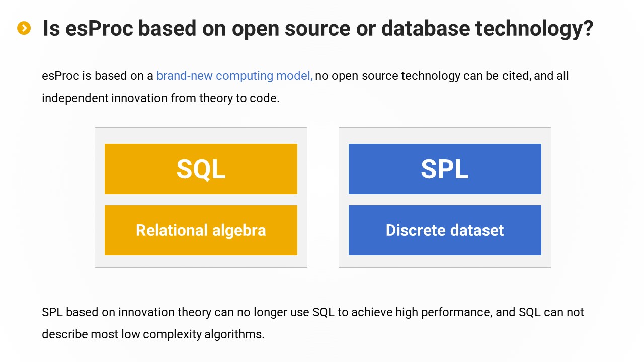Click the orange chevron bullet icon
This screenshot has width=644, height=362.
click(24, 28)
